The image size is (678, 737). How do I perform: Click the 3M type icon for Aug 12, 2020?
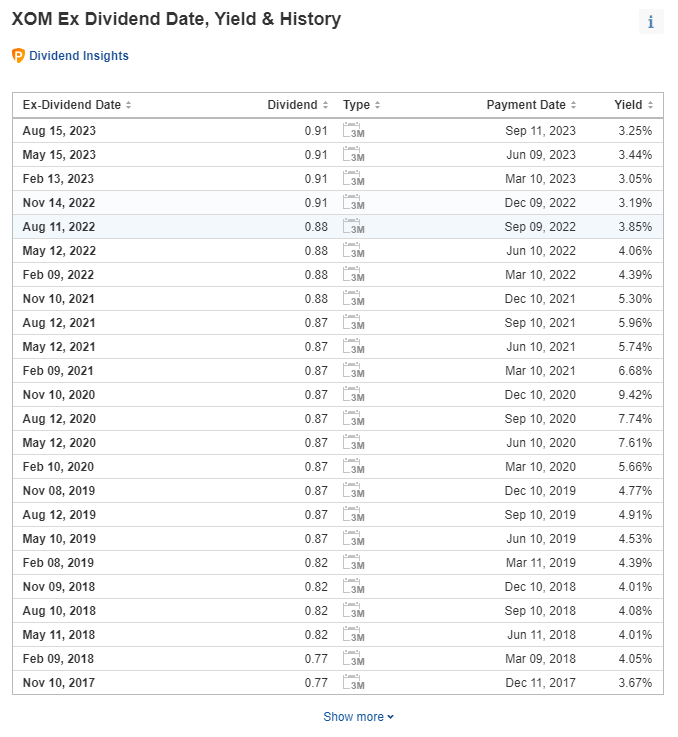click(x=354, y=418)
